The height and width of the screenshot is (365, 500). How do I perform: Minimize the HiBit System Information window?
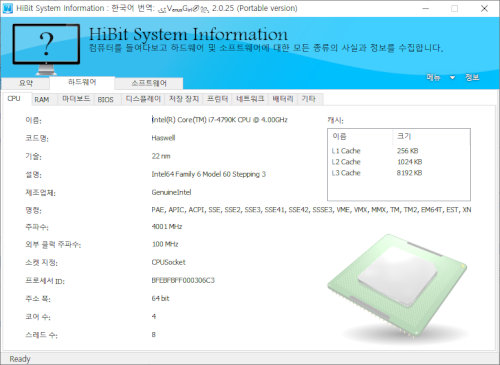click(426, 8)
